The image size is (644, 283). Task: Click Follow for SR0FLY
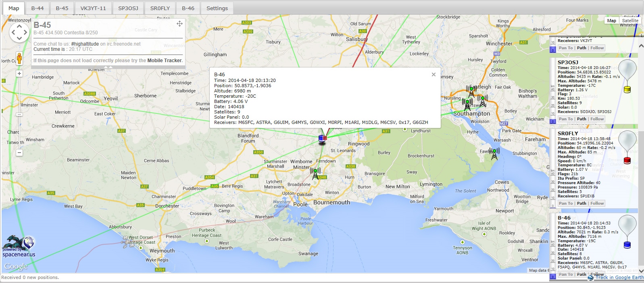point(597,203)
